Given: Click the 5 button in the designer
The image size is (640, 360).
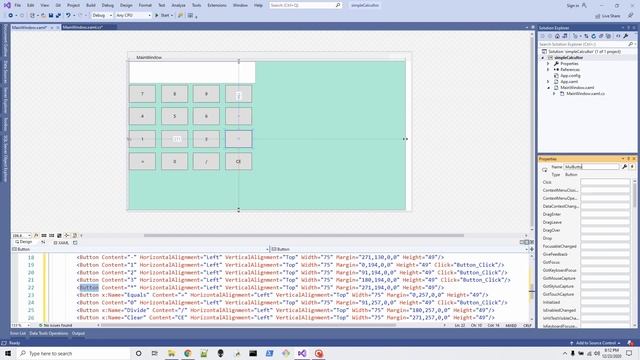Looking at the screenshot, I should [174, 116].
